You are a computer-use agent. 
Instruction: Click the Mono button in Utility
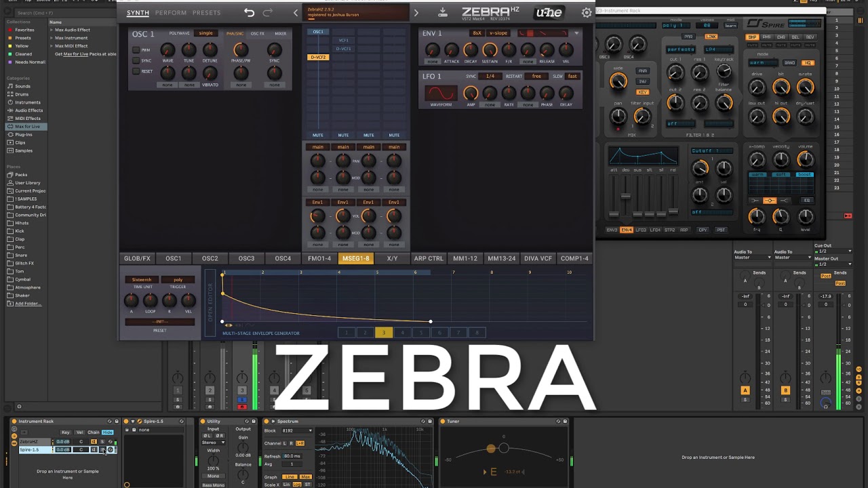214,476
